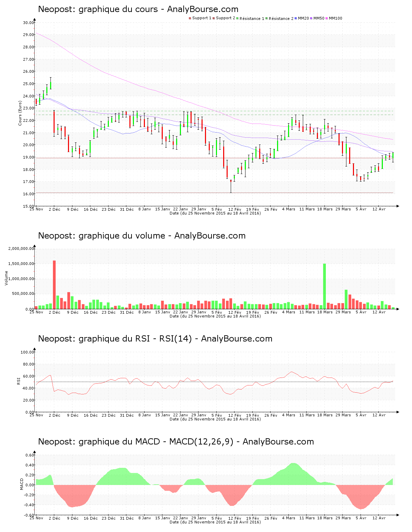
Task: Click '31 Déc' date on price chart axis
Action: pyautogui.click(x=127, y=209)
